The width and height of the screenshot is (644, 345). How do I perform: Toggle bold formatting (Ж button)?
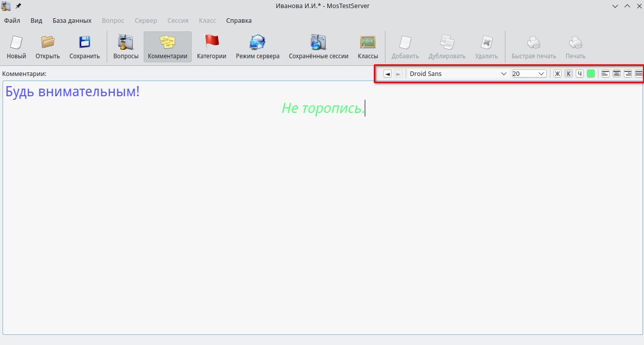557,74
